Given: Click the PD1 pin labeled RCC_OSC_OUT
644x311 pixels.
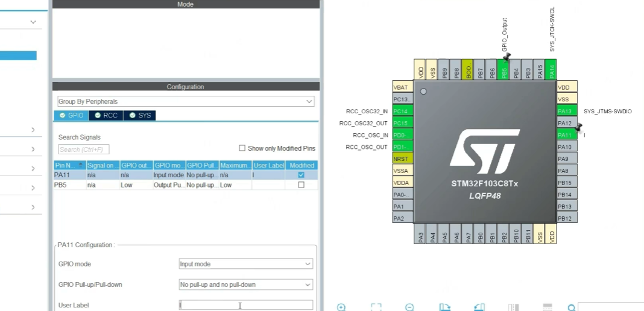Looking at the screenshot, I should coord(403,147).
